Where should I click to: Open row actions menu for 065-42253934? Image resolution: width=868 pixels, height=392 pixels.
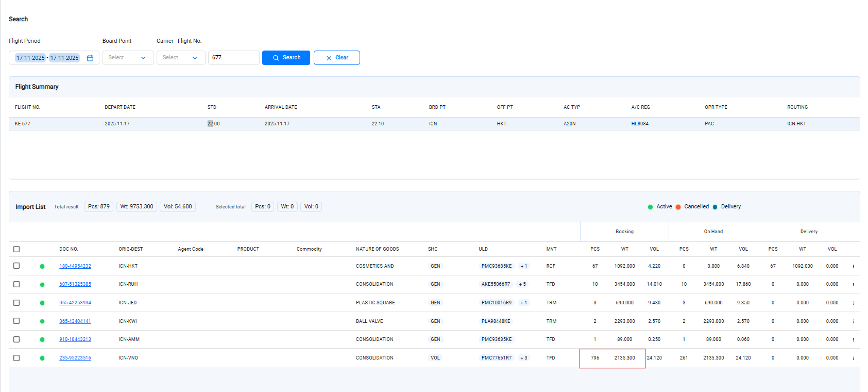pyautogui.click(x=853, y=303)
